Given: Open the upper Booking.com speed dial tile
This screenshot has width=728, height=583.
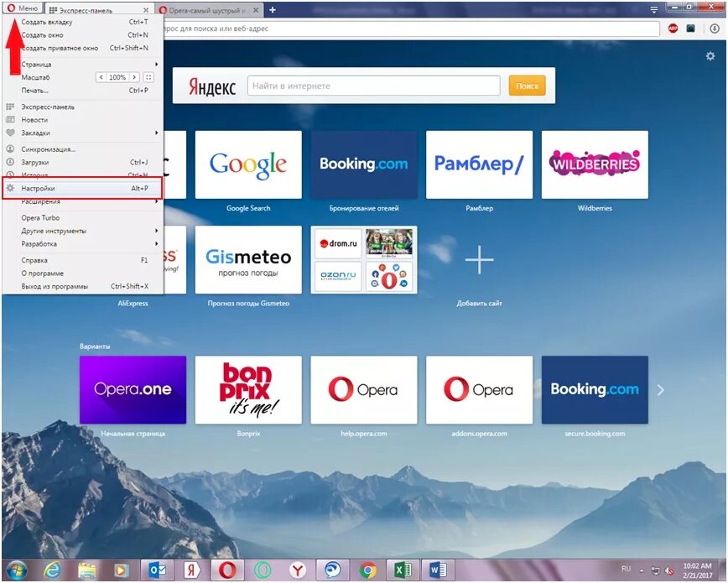Looking at the screenshot, I should pos(364,164).
